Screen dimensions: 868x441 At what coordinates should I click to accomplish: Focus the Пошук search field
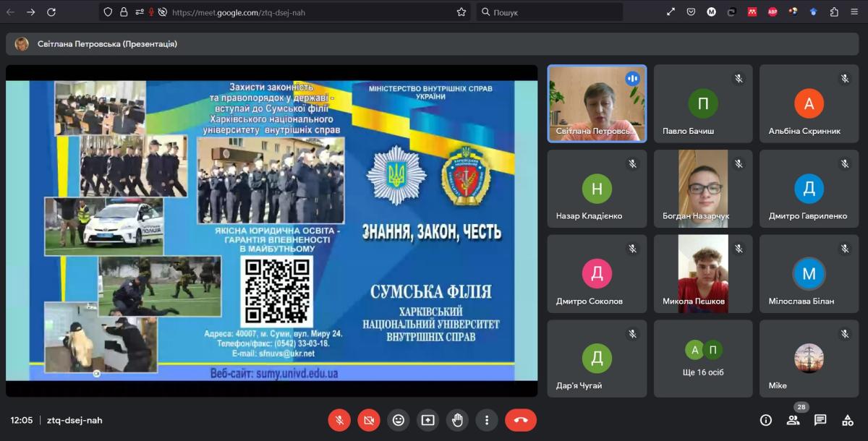tap(550, 12)
